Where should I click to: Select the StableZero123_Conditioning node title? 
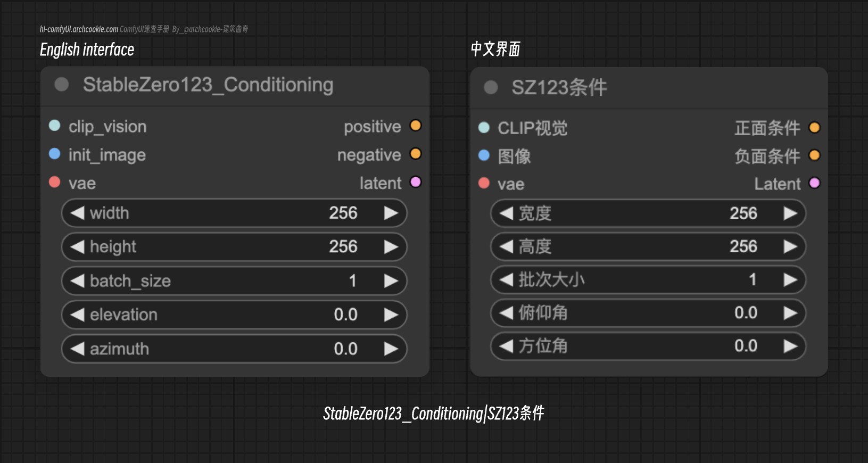tap(208, 85)
